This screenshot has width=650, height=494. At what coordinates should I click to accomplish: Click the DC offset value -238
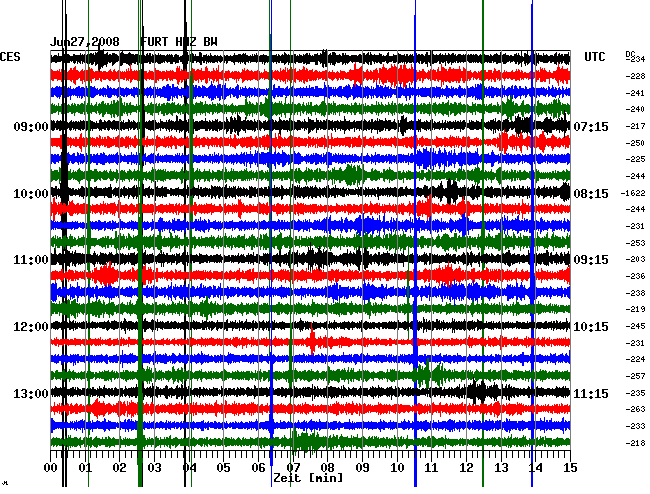pyautogui.click(x=635, y=293)
